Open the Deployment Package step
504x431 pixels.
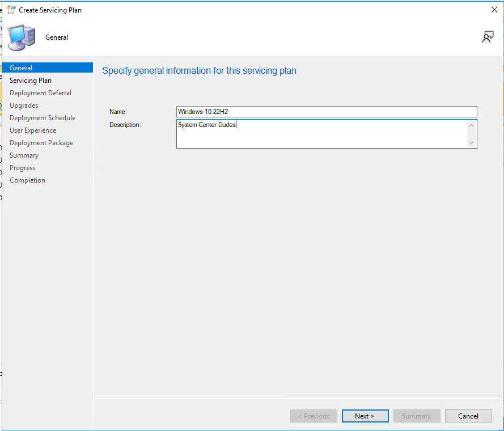coord(41,142)
